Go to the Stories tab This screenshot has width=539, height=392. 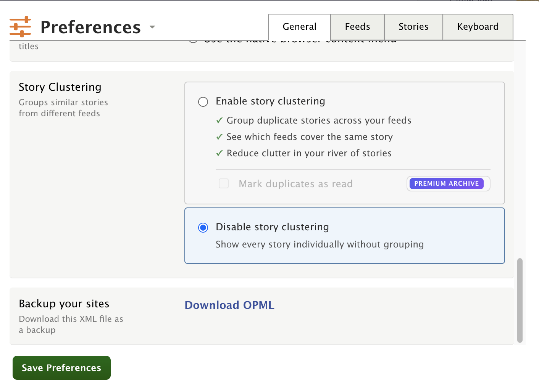coord(413,27)
